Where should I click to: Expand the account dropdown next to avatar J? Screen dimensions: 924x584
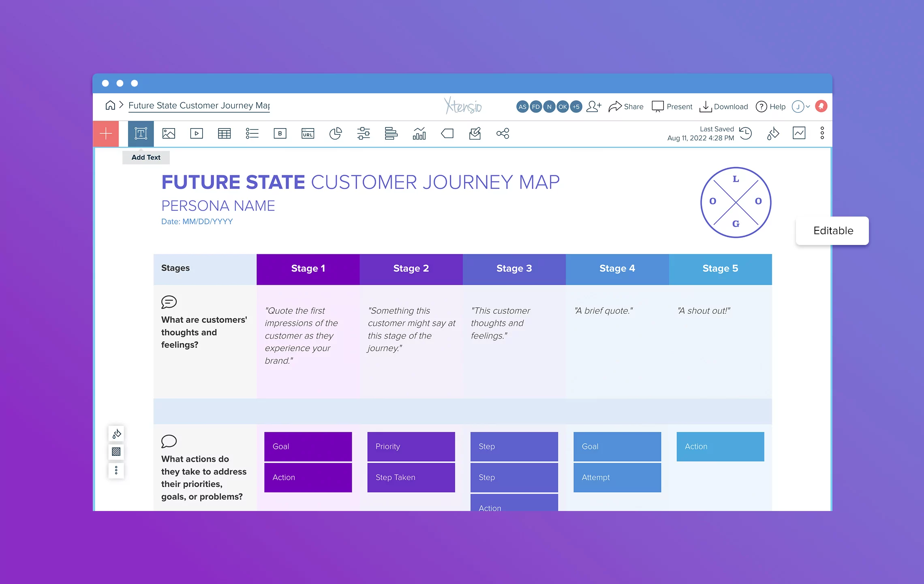[808, 106]
